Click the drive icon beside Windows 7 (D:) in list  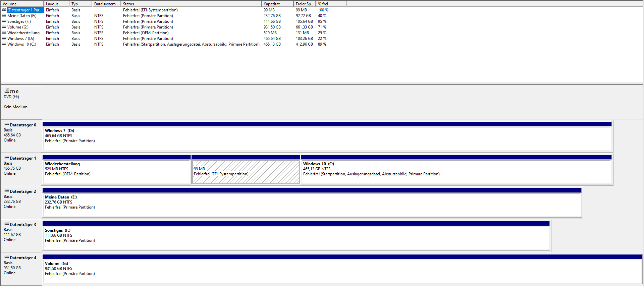4,39
